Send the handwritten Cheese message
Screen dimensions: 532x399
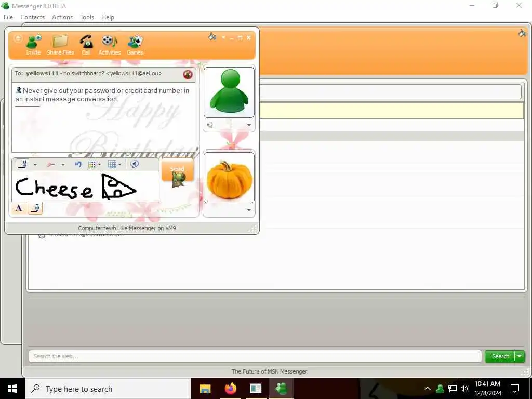(178, 170)
